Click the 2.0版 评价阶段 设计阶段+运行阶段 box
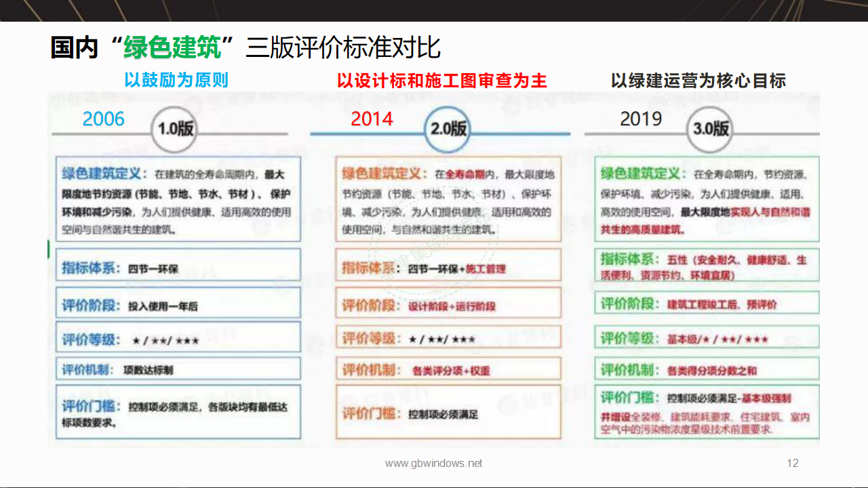Viewport: 868px width, 488px height. pyautogui.click(x=448, y=304)
